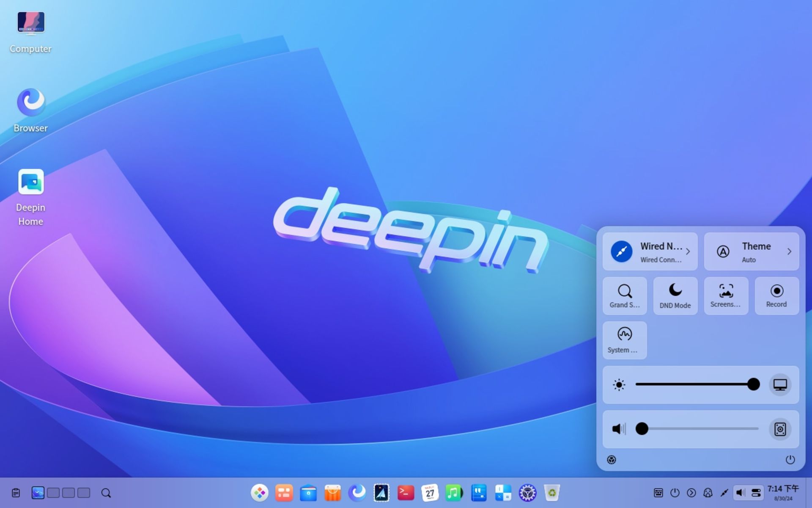Click the Screenshot tile
The width and height of the screenshot is (812, 508).
click(726, 296)
